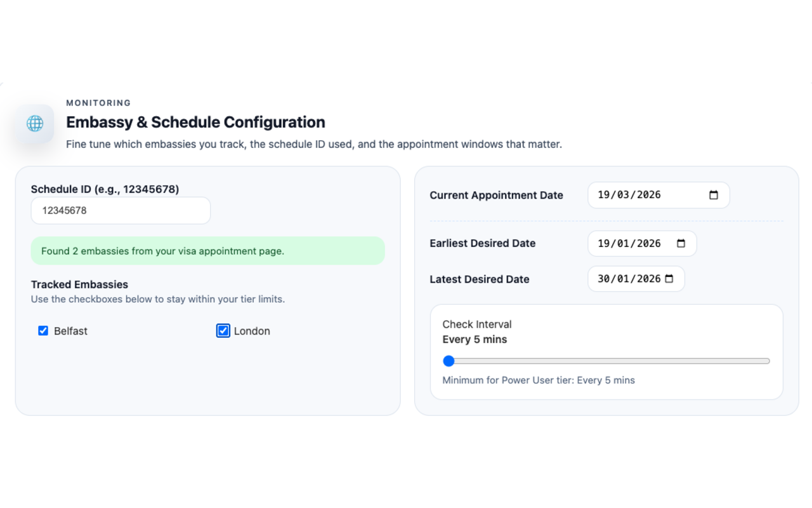812x508 pixels.
Task: Open Earliest Desired Date calendar picker icon
Action: [681, 243]
